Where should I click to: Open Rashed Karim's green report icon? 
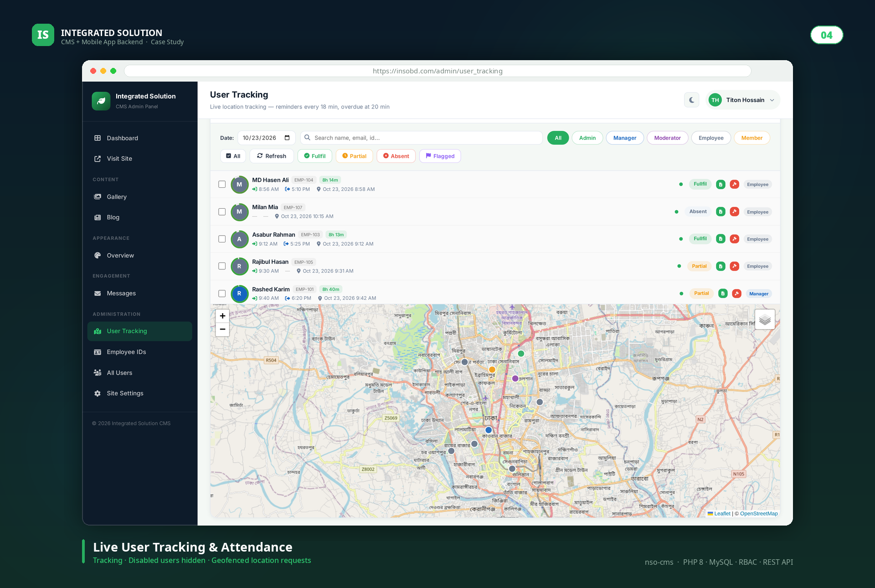coord(723,294)
